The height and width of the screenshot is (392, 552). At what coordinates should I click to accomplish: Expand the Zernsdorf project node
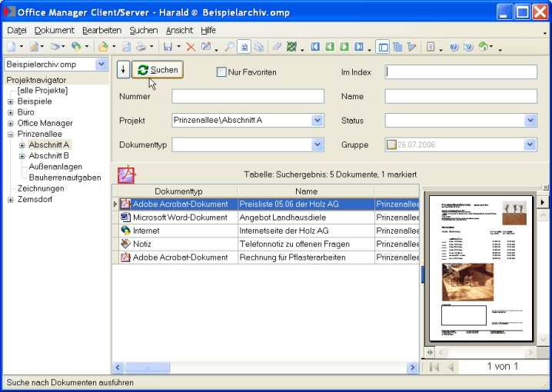pyautogui.click(x=11, y=200)
